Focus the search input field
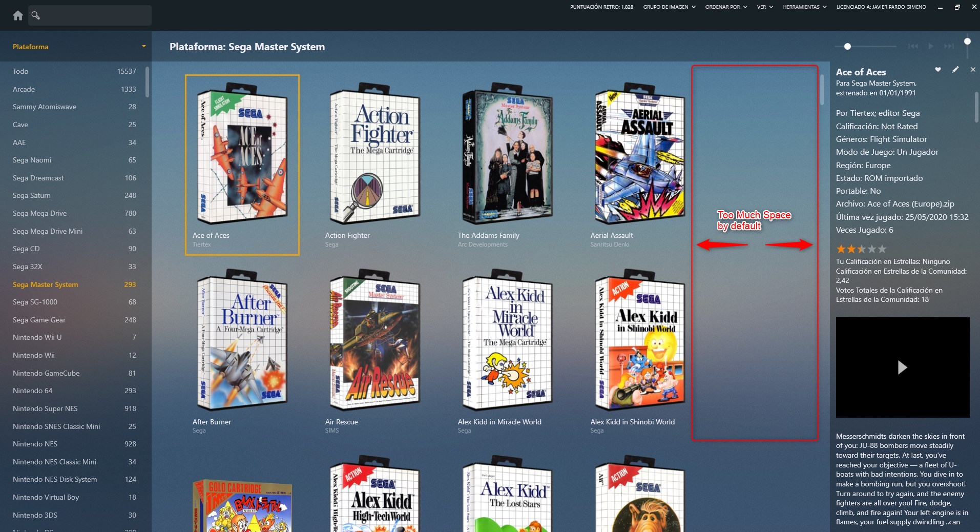Image resolution: width=980 pixels, height=532 pixels. click(x=90, y=15)
